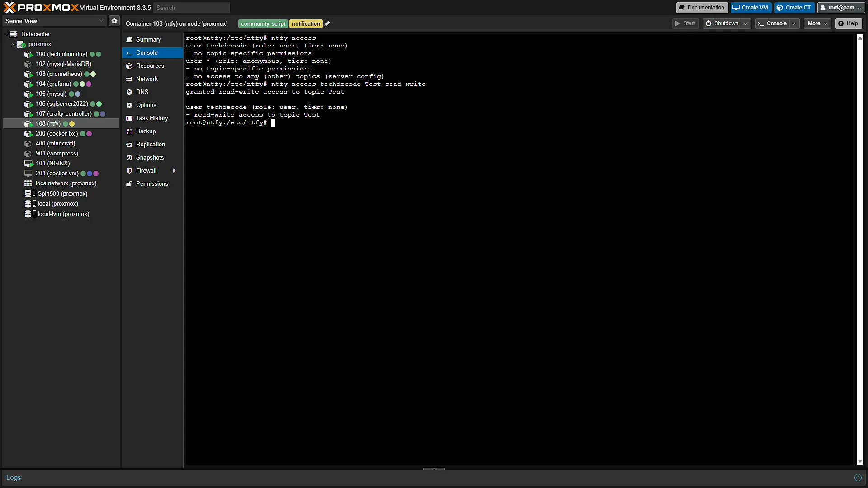Click the Help button

pos(848,23)
